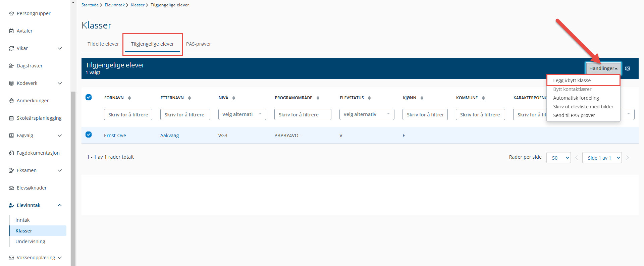Viewport: 644px width, 266px height.
Task: Uncheck the Ernst-Ove row checkbox
Action: [89, 135]
